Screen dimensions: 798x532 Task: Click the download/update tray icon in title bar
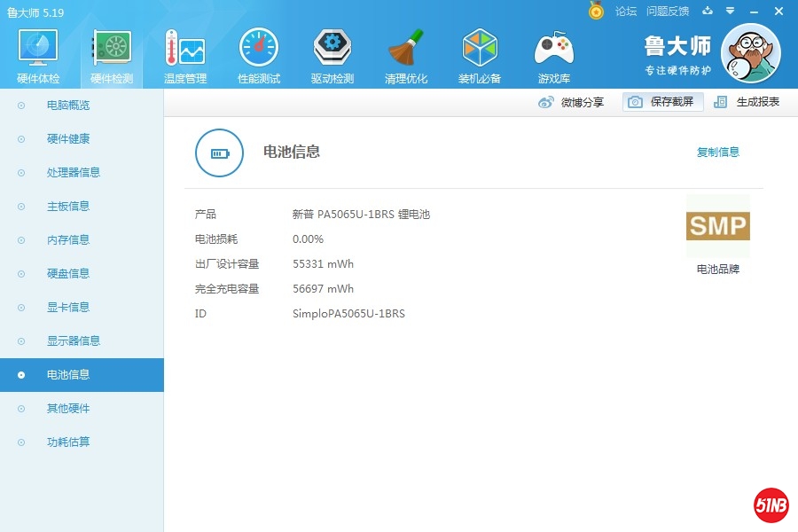point(707,12)
